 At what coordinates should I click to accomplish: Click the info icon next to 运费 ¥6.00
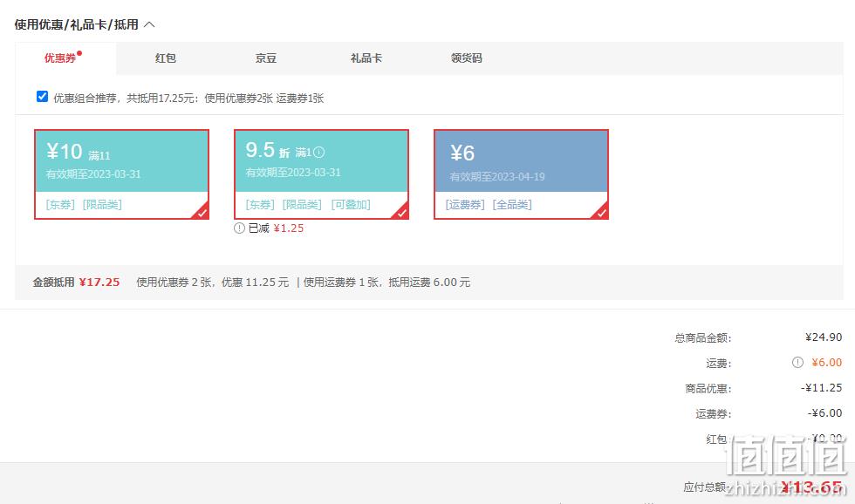[797, 363]
